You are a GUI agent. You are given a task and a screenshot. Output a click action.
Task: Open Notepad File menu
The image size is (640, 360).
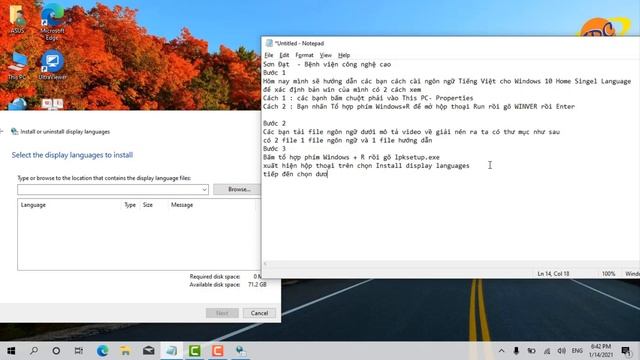coord(269,55)
